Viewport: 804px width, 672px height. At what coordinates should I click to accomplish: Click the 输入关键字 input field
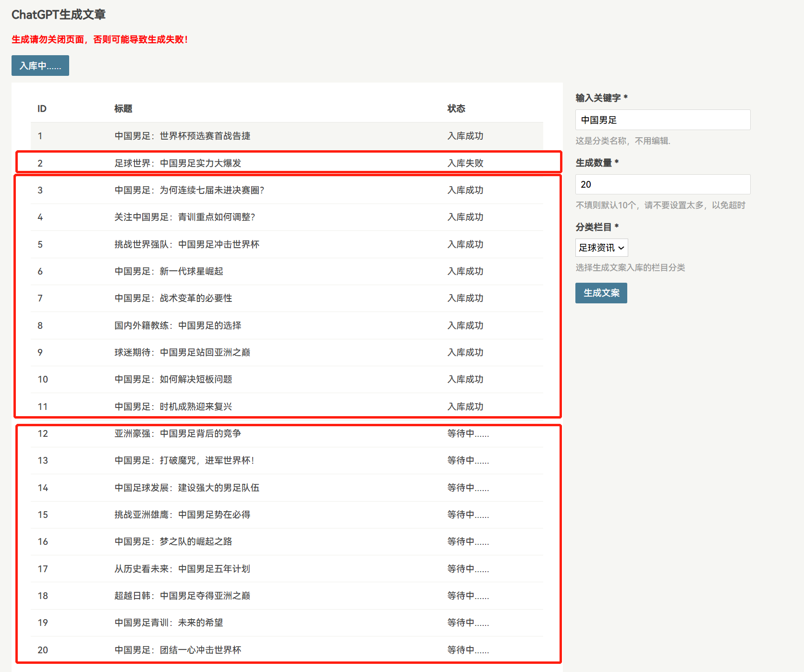[x=662, y=120]
